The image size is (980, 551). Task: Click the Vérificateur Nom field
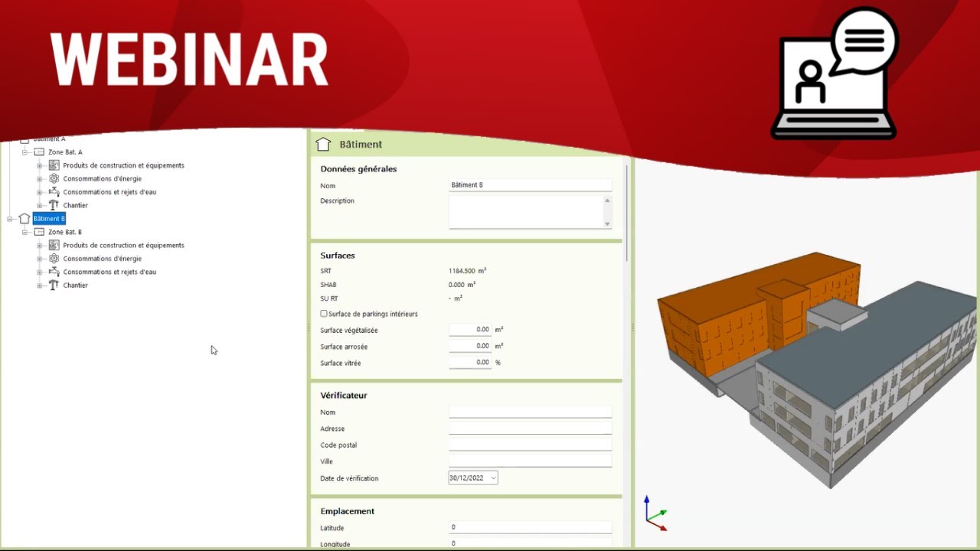coord(530,412)
